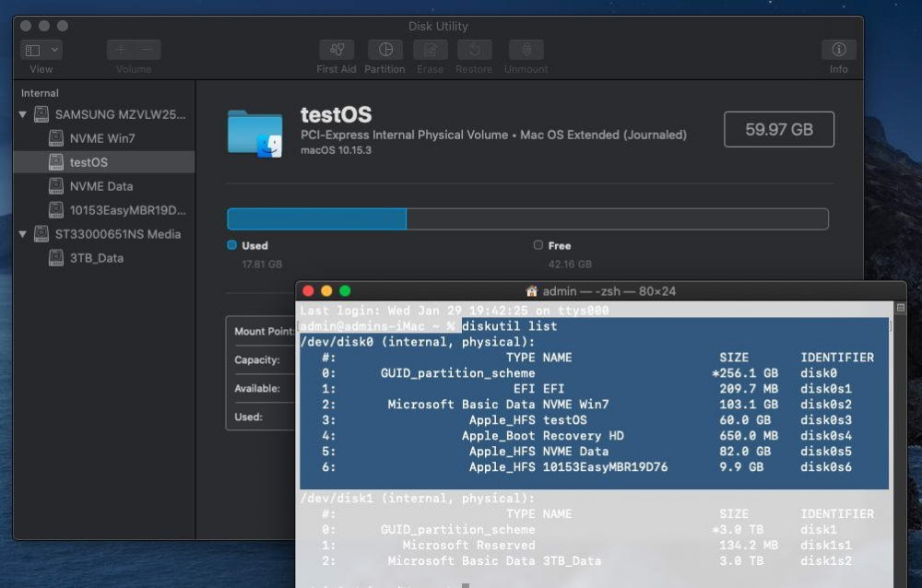Screen dimensions: 922x588
Task: Zoom the Terminal window with green button
Action: point(345,291)
